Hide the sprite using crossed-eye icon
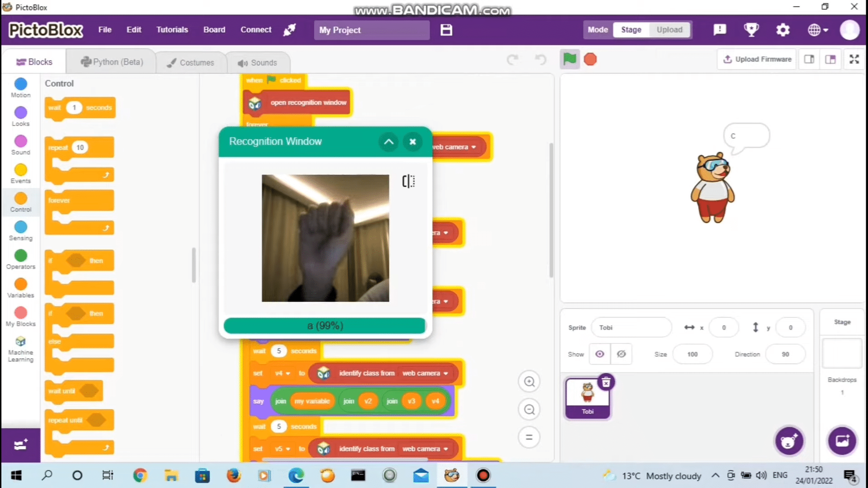Screen dimensions: 868x488 pyautogui.click(x=621, y=354)
